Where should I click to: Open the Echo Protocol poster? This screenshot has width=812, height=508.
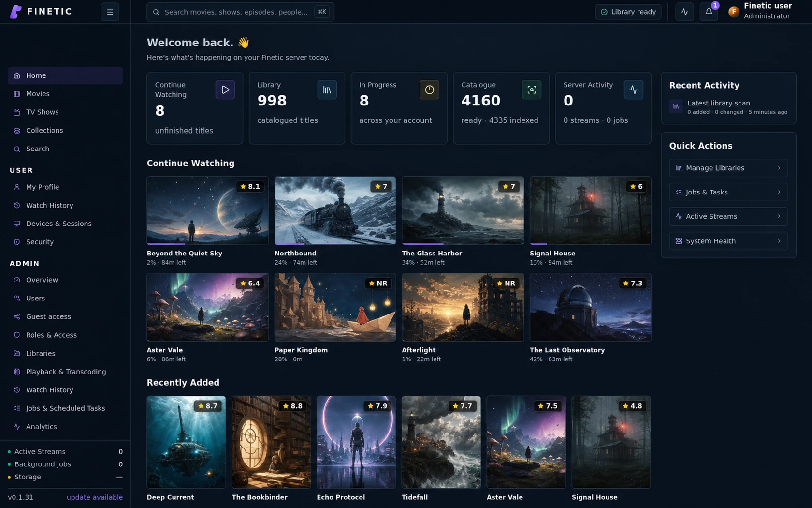[356, 442]
